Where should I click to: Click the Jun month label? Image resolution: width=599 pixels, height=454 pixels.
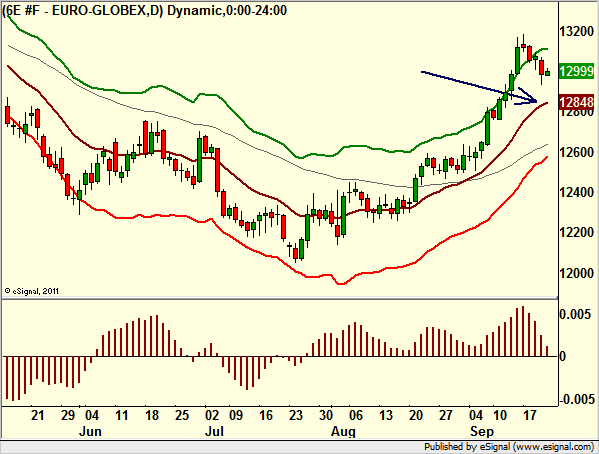[90, 431]
